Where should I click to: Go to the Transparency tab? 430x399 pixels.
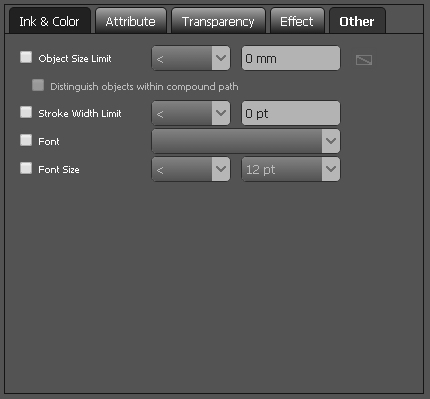tap(218, 21)
